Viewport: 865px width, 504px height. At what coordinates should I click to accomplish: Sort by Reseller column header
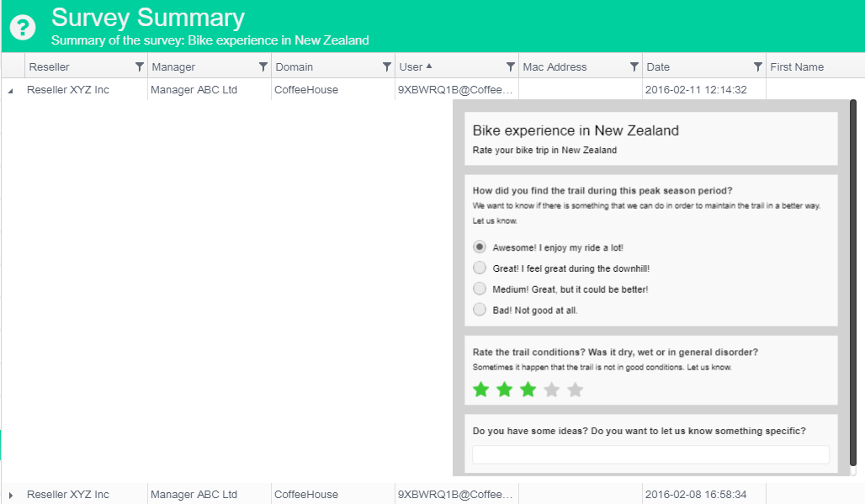(50, 67)
